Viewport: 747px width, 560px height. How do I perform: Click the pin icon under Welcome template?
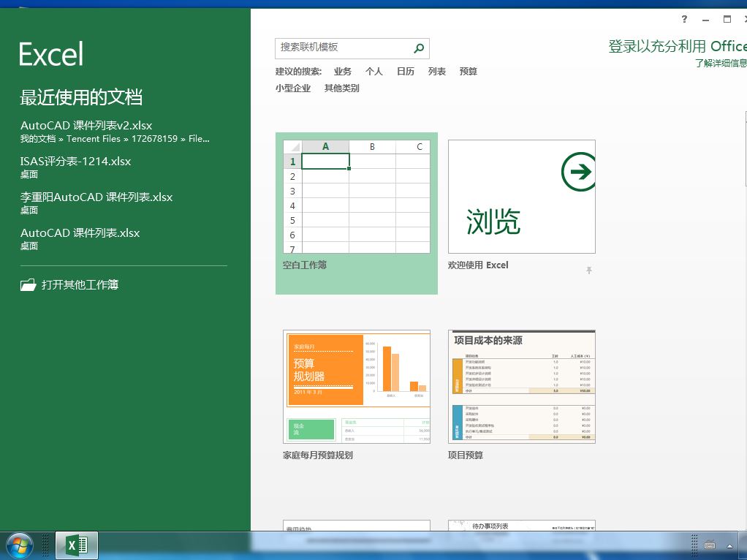589,270
